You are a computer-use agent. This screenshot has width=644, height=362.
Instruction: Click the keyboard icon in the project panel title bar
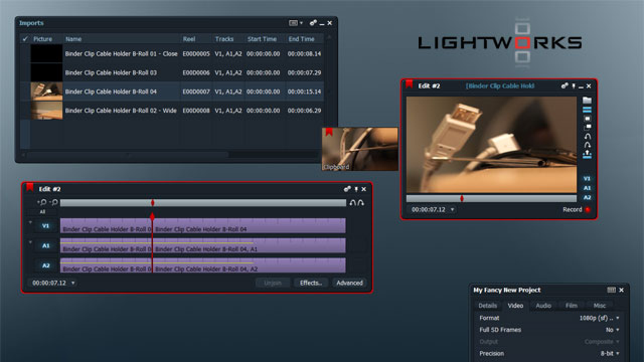click(x=611, y=290)
